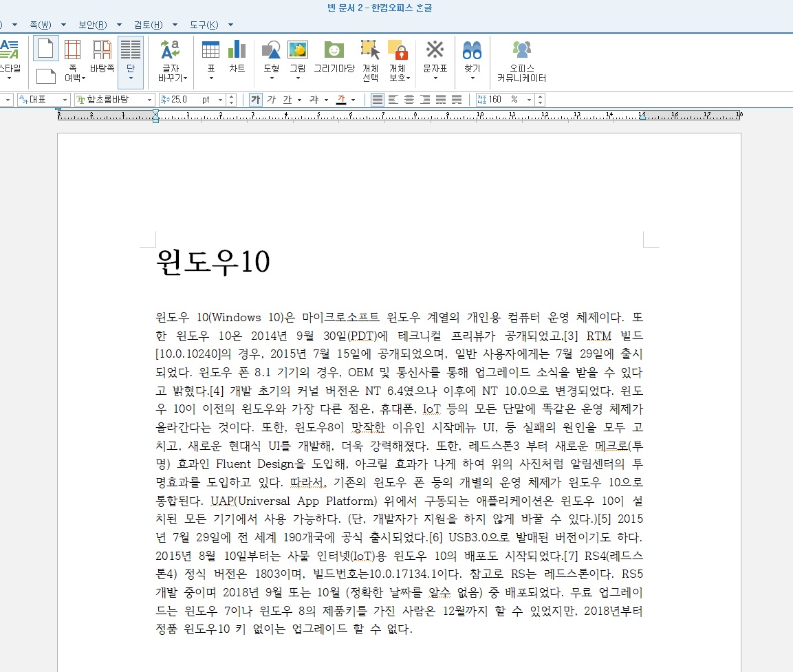
Task: Open 쪽 여백 page margin tool
Action: pos(73,61)
